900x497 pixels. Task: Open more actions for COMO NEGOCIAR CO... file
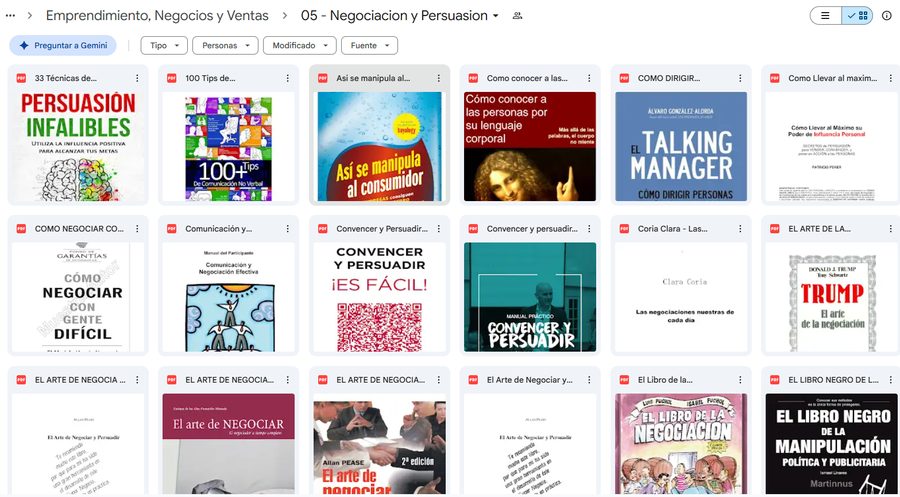pos(137,228)
